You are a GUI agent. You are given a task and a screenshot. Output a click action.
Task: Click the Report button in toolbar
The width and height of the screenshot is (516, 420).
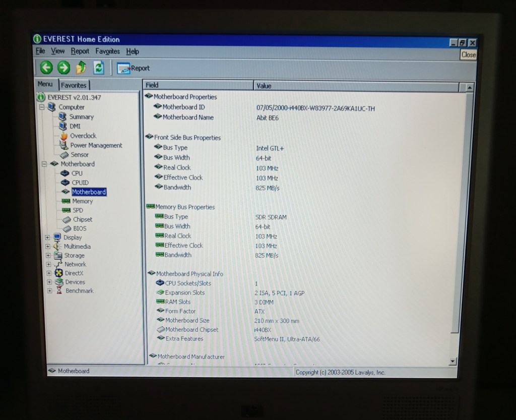[134, 68]
